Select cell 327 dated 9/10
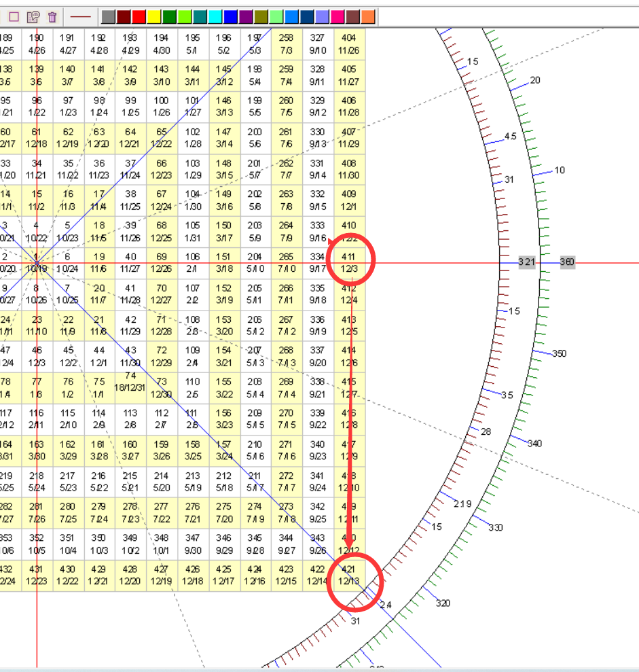 tap(318, 44)
